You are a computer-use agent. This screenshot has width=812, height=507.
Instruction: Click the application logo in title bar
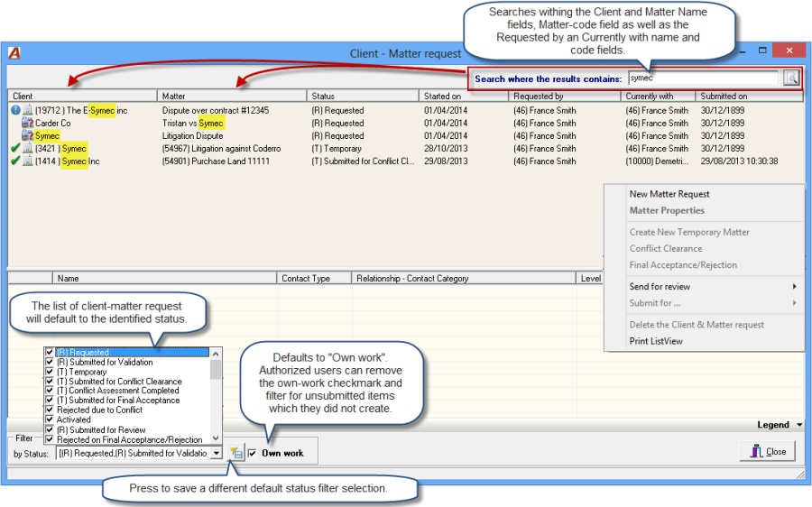[x=14, y=53]
